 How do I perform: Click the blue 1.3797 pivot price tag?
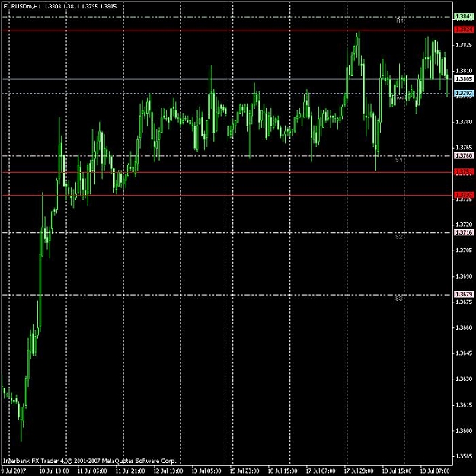pyautogui.click(x=464, y=93)
